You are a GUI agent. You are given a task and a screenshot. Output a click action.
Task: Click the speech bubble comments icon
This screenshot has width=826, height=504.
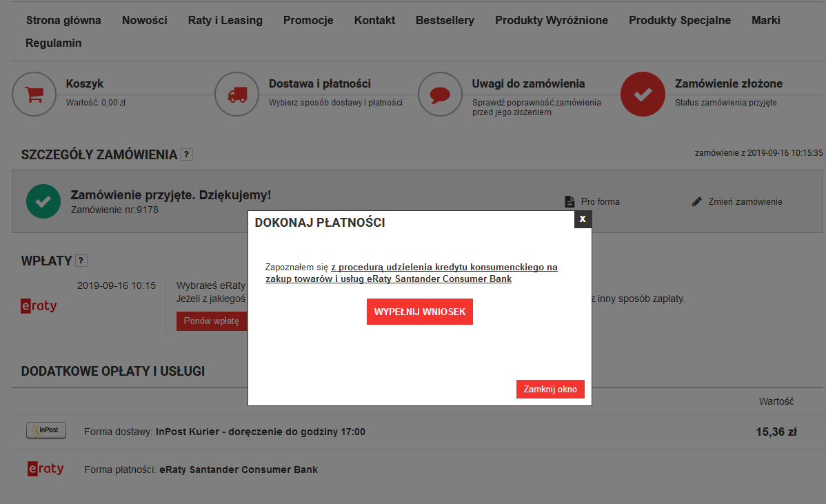pos(440,94)
